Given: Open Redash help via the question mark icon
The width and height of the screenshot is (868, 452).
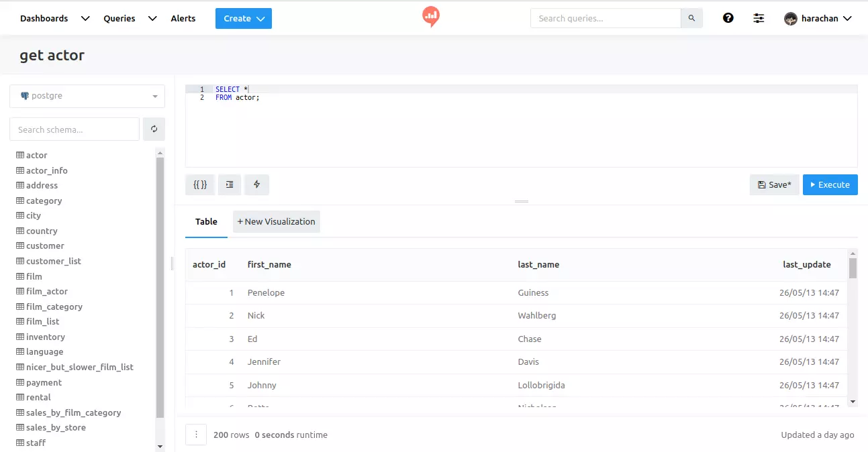Looking at the screenshot, I should 728,18.
